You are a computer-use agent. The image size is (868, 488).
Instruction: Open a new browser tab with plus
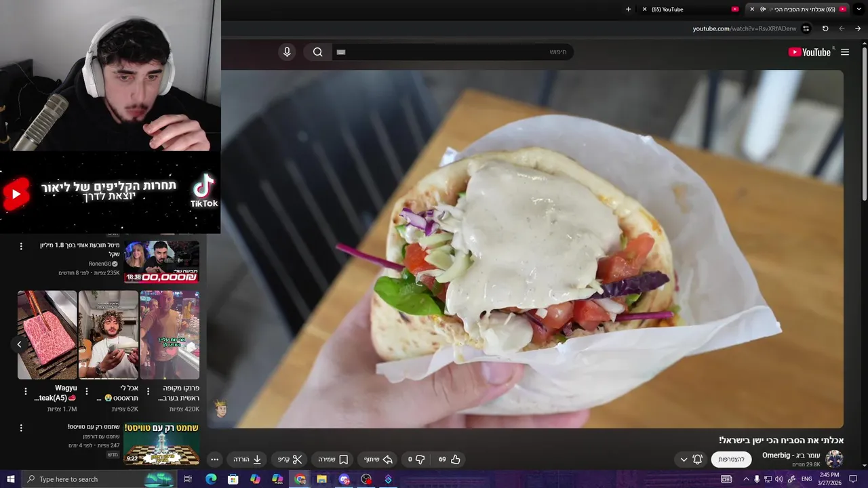pyautogui.click(x=628, y=9)
